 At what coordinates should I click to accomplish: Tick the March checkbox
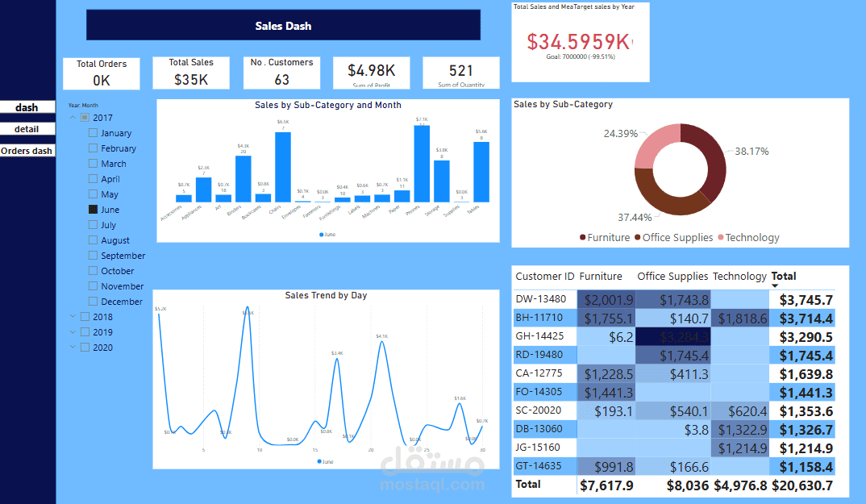point(93,164)
